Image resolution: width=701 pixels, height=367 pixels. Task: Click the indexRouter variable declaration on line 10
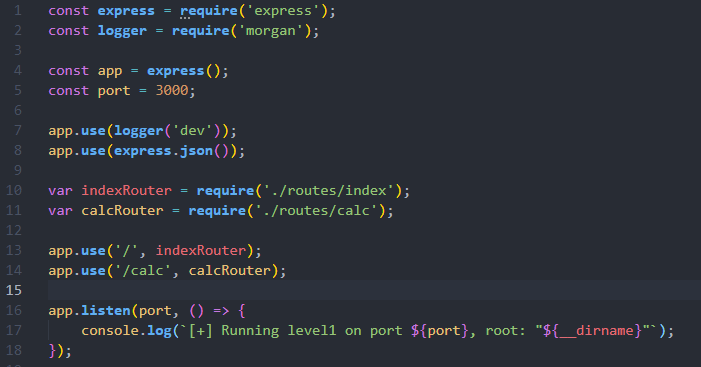click(127, 190)
